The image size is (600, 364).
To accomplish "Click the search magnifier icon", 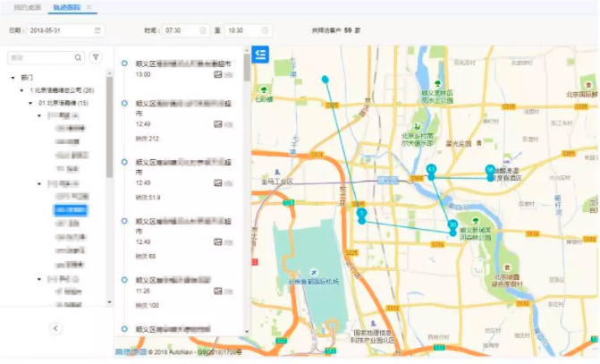I will pos(78,57).
